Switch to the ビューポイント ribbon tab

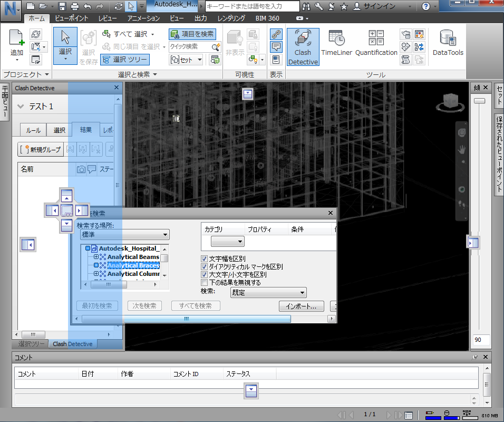point(71,18)
